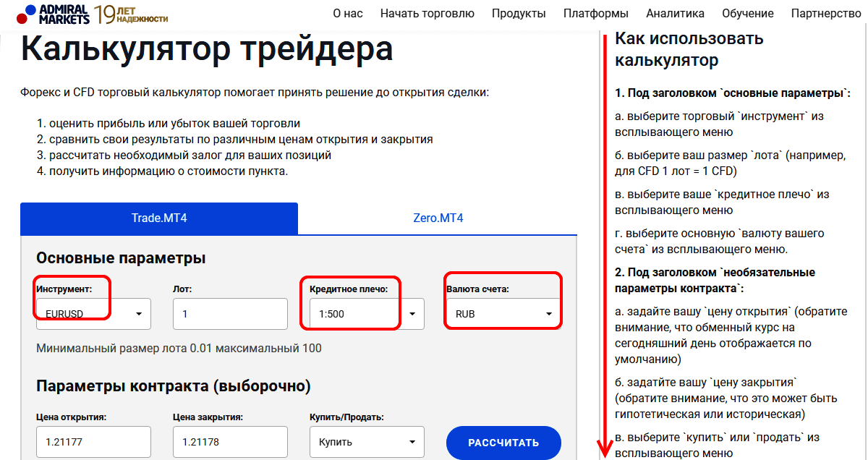Image resolution: width=868 pixels, height=460 pixels.
Task: Expand the Инструмент EURUSD dropdown
Action: 93,314
